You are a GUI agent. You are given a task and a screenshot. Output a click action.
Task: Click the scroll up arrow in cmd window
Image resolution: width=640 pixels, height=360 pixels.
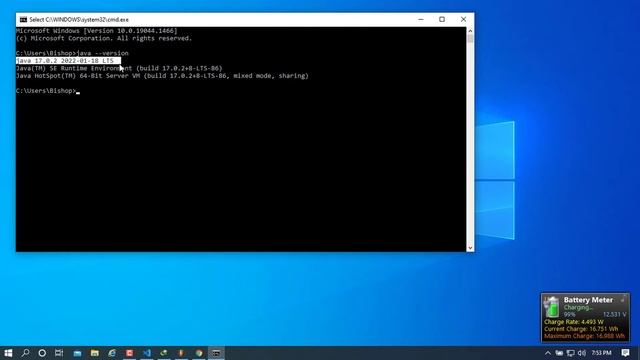(x=470, y=31)
